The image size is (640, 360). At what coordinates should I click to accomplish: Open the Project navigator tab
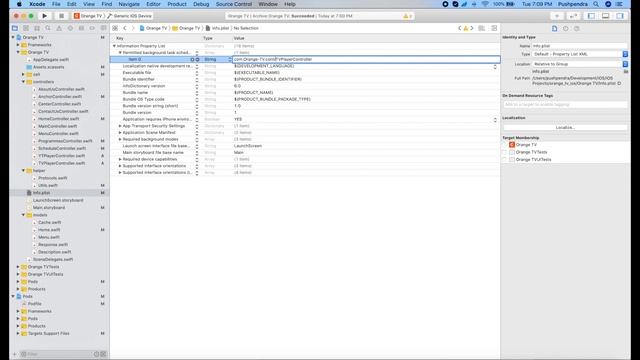pyautogui.click(x=15, y=28)
